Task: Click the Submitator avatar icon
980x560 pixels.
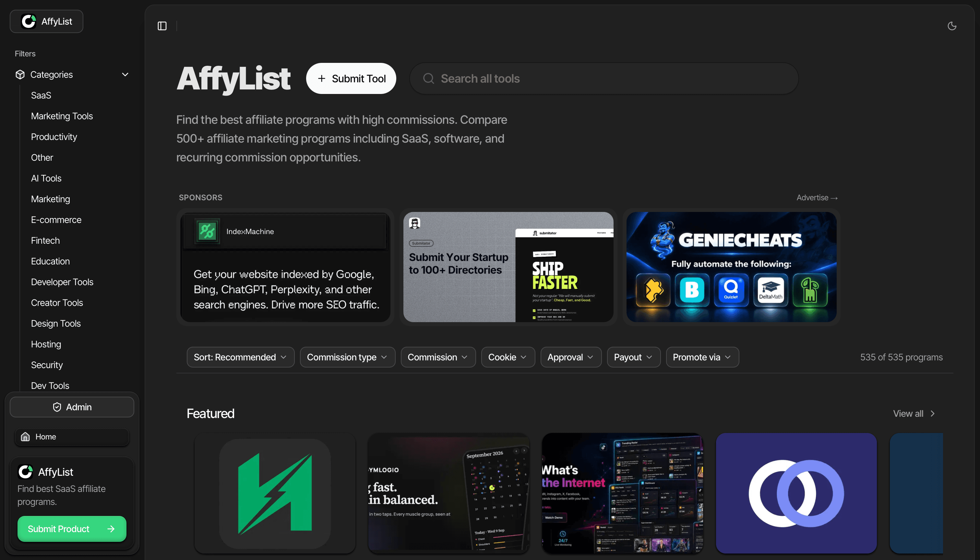Action: pos(414,223)
